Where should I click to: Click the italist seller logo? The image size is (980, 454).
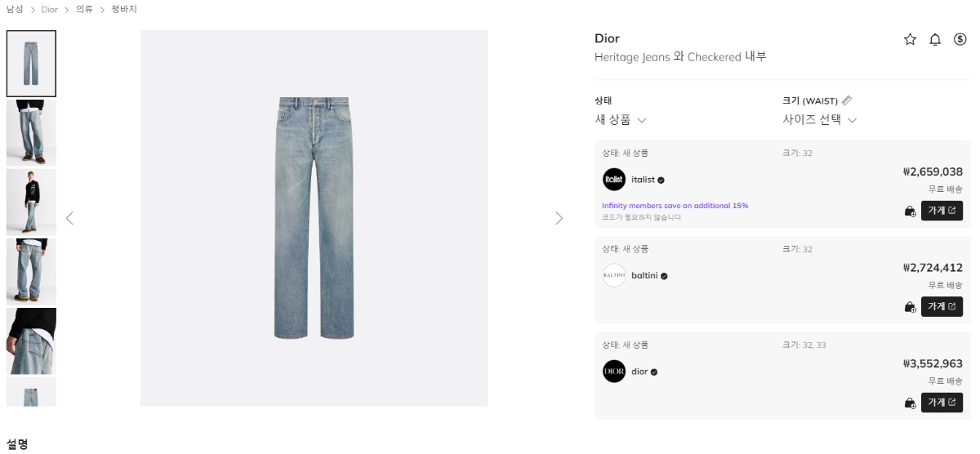coord(614,180)
